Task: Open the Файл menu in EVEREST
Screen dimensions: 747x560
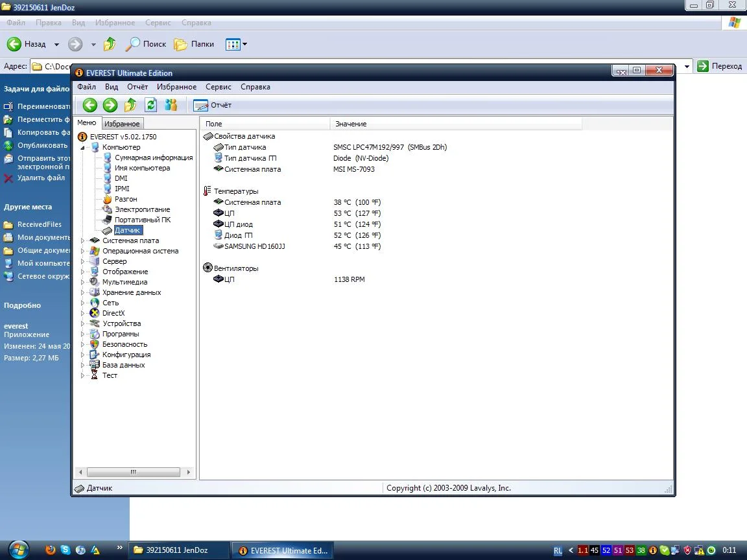Action: 86,87
